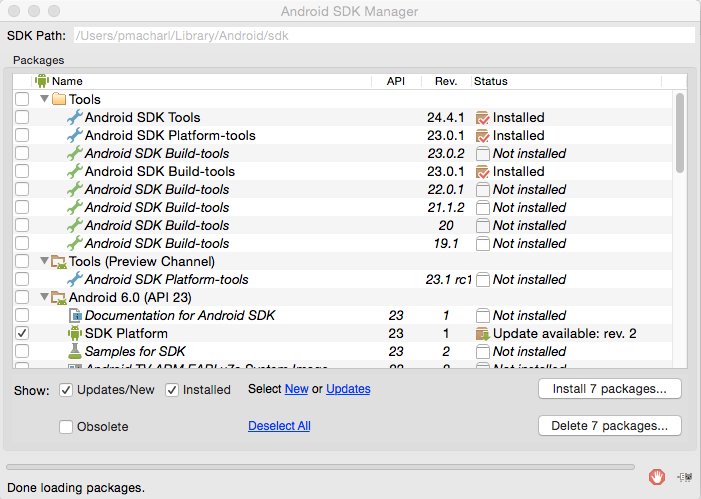701x499 pixels.
Task: Click the Android icon in the Name column header
Action: [x=42, y=81]
